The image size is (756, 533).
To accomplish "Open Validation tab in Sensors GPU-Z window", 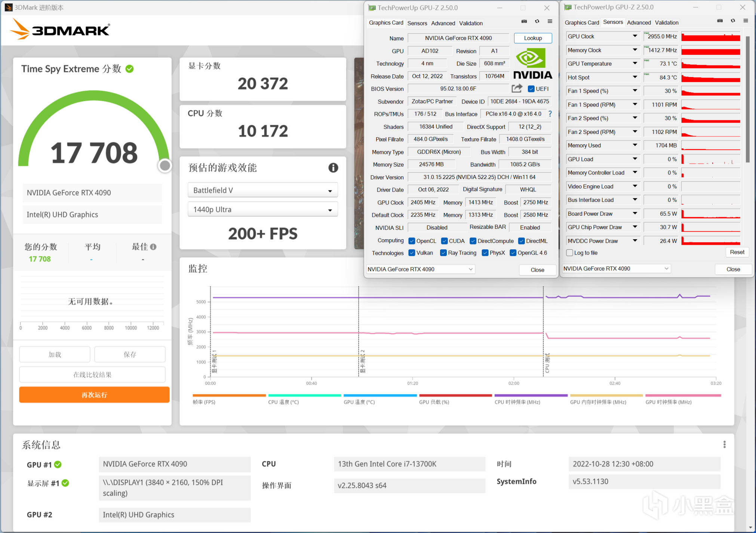I will point(666,22).
